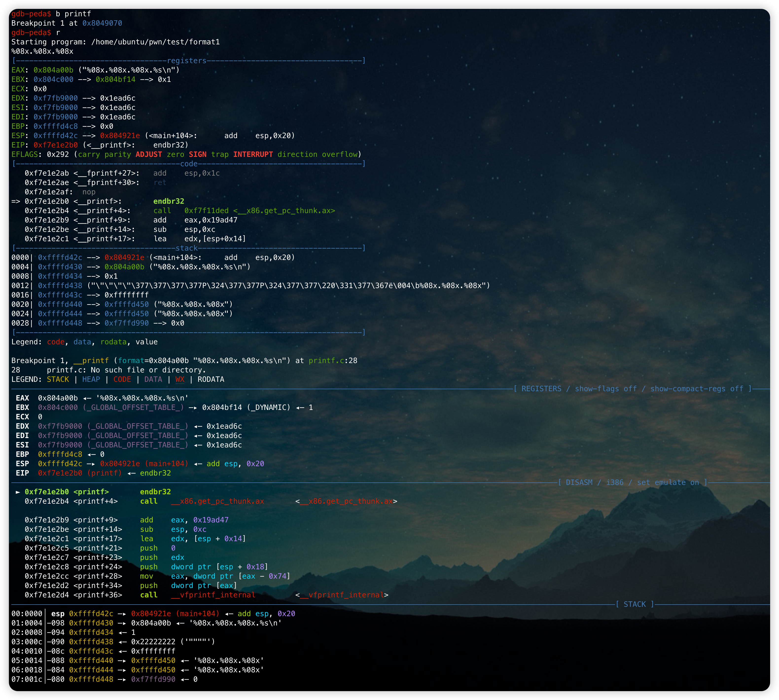Click the __vfprintf_internal call target
Viewport: 779px width, 700px height.
pyautogui.click(x=213, y=595)
